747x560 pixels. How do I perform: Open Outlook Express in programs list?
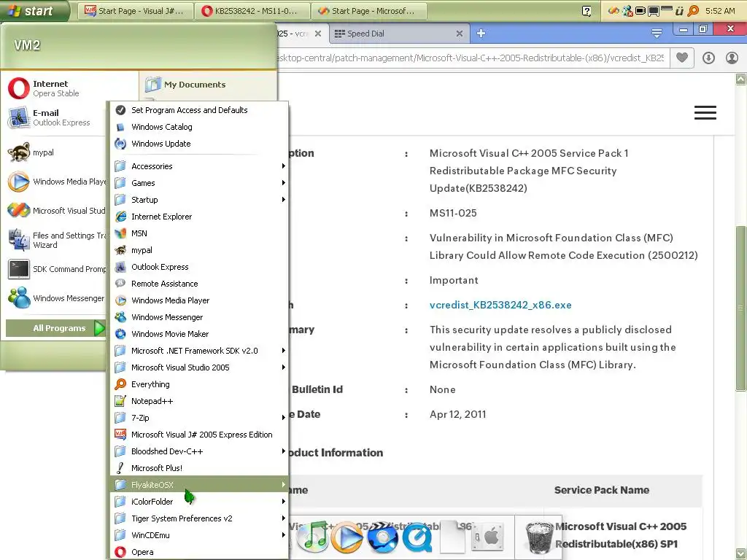point(199,267)
